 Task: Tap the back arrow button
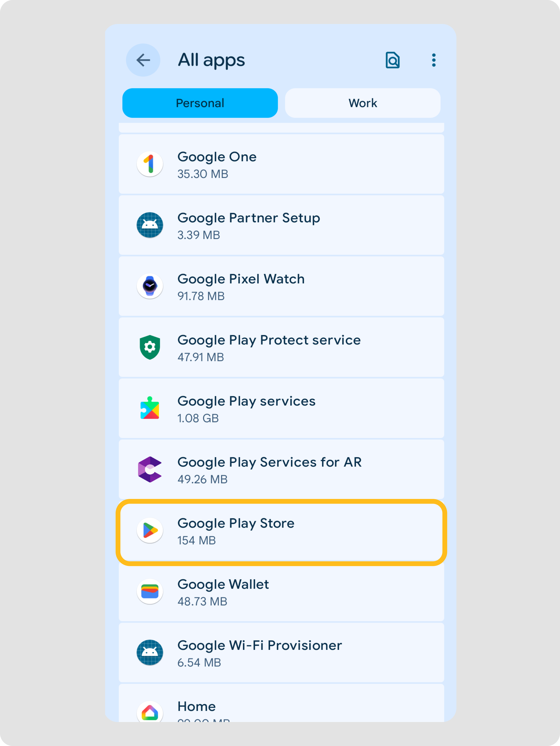point(143,60)
